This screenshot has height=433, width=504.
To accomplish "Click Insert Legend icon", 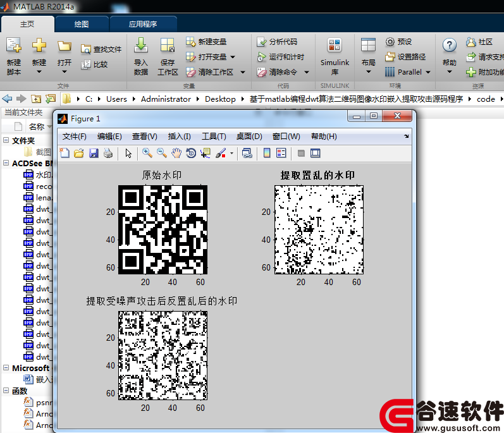I will click(x=281, y=153).
